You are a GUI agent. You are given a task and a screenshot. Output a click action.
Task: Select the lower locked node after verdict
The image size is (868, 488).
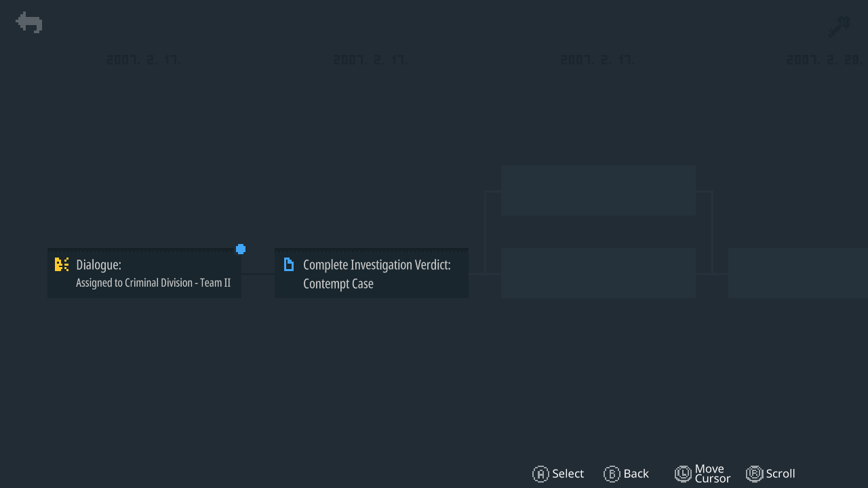click(x=598, y=273)
